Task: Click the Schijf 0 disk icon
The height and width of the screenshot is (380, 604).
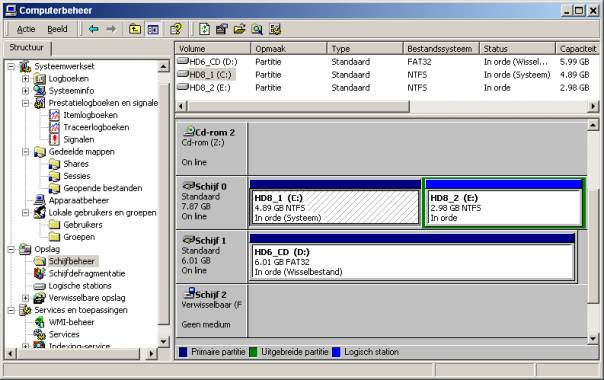Action: (188, 186)
